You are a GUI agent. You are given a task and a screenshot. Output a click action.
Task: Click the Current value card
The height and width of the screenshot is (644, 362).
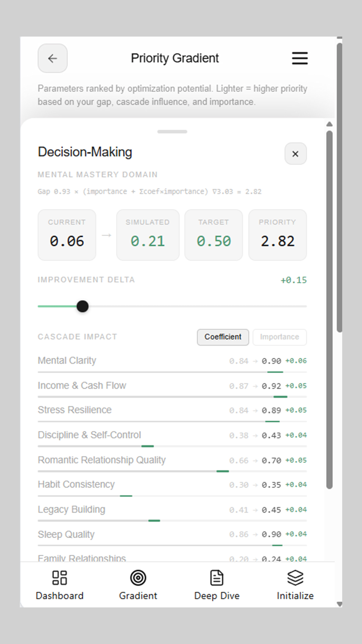tap(67, 235)
